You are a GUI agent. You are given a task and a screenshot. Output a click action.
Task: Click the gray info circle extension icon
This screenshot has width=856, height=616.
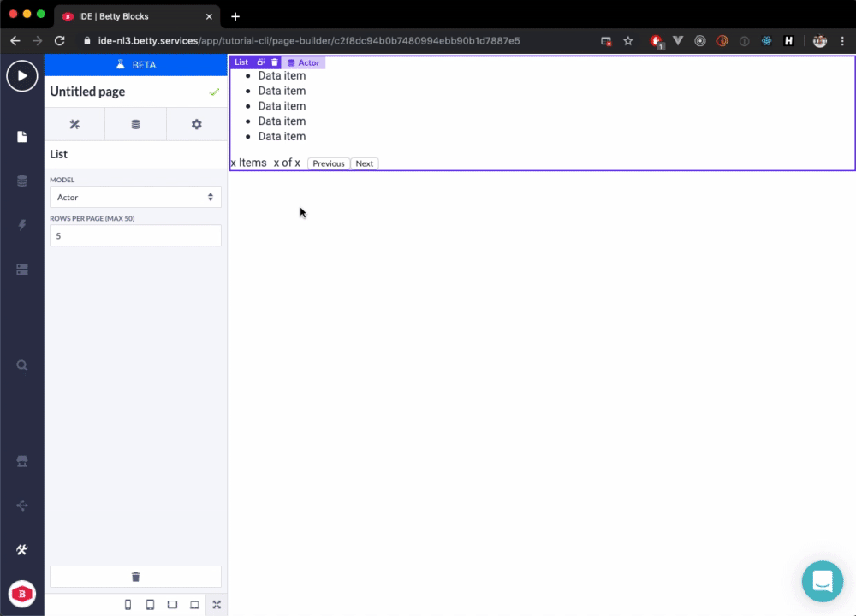744,41
